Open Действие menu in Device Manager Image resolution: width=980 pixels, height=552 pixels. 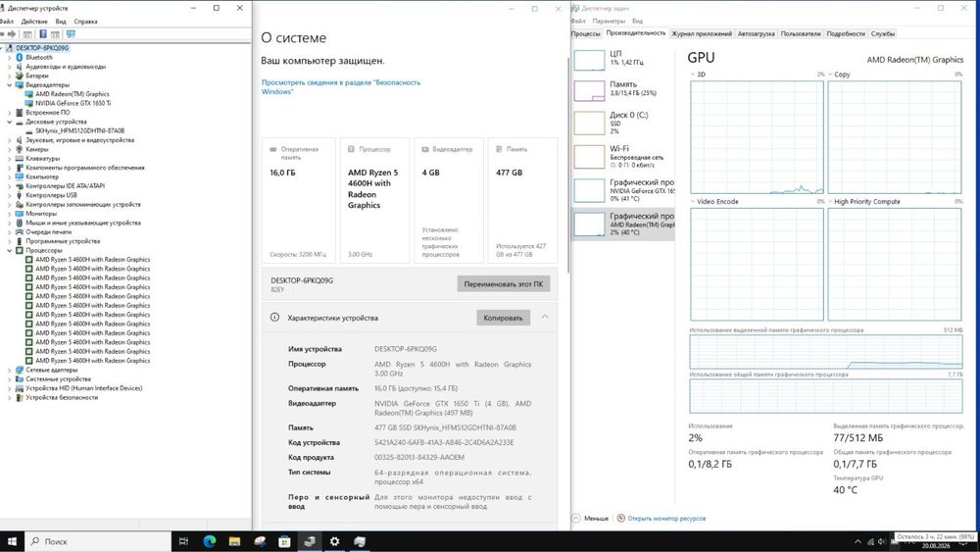pyautogui.click(x=34, y=22)
